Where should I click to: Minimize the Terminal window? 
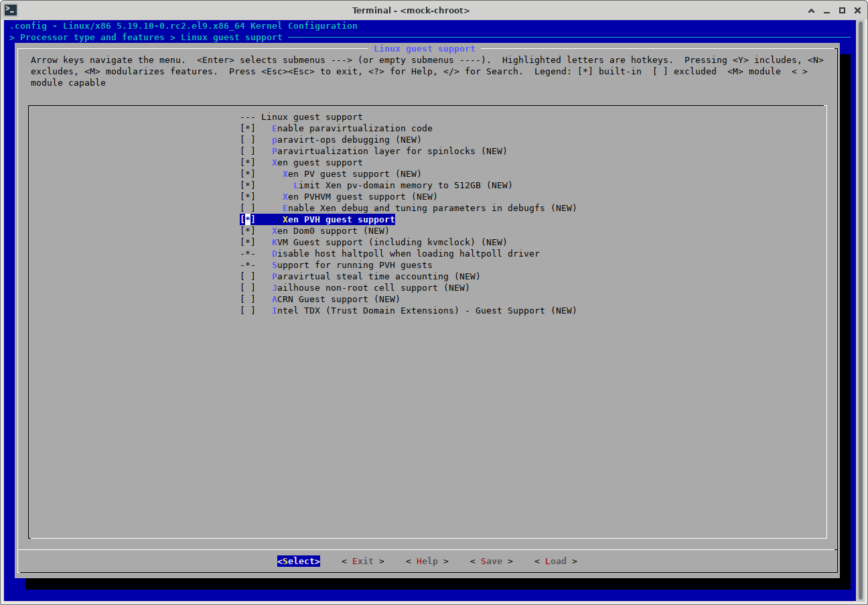(828, 10)
